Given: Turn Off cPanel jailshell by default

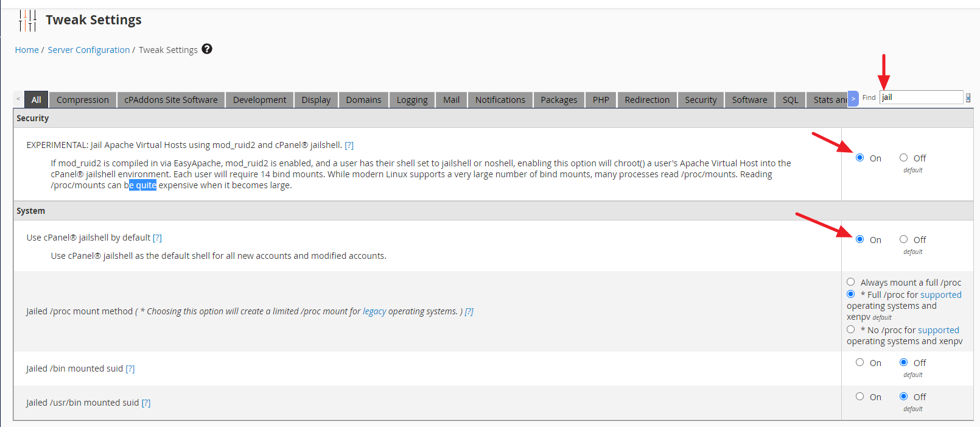Looking at the screenshot, I should tap(903, 239).
